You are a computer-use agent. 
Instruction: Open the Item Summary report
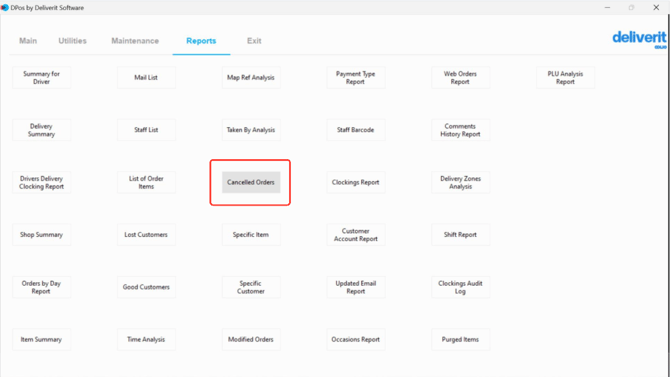point(41,339)
